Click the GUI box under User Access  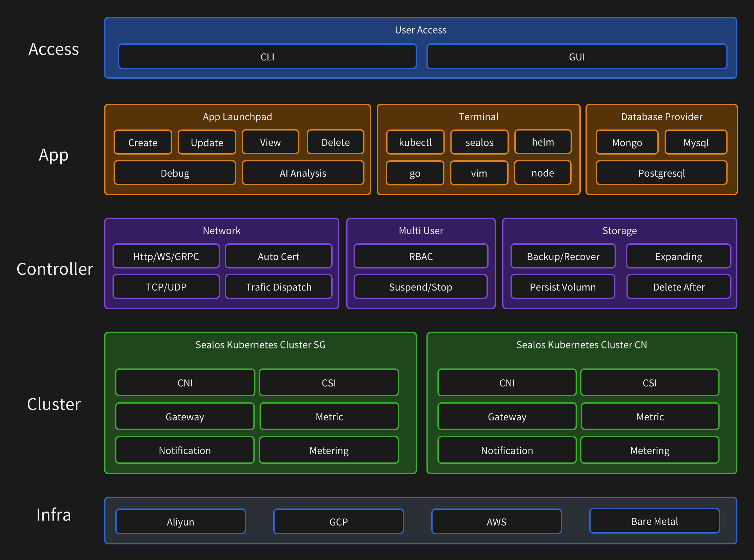(x=576, y=57)
